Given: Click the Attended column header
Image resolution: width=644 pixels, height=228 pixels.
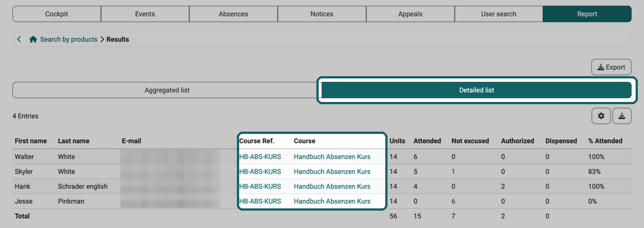Looking at the screenshot, I should point(427,141).
